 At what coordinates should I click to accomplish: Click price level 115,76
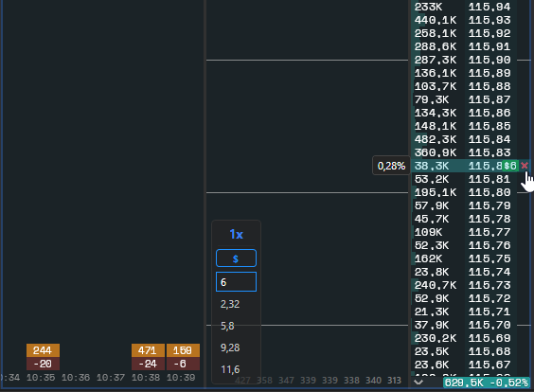(489, 245)
